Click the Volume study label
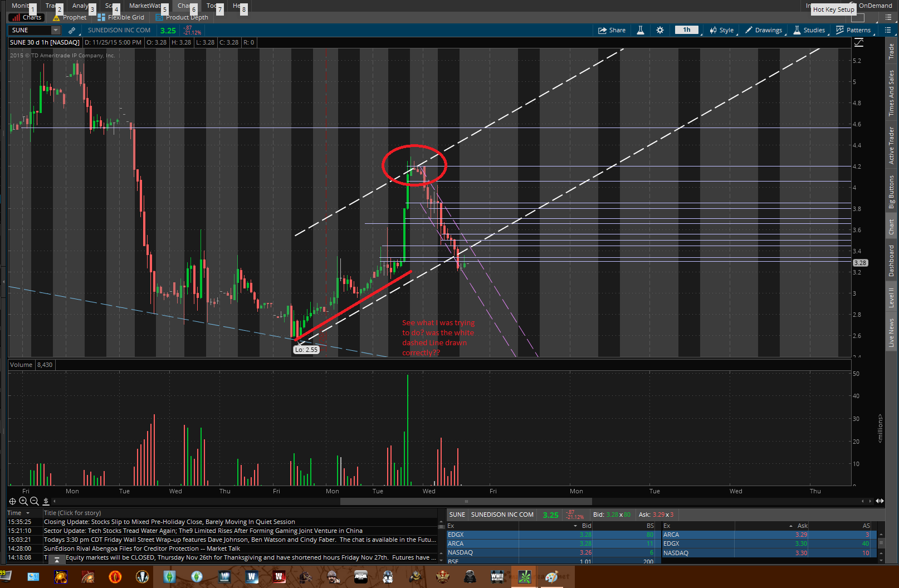The width and height of the screenshot is (899, 588). [21, 365]
